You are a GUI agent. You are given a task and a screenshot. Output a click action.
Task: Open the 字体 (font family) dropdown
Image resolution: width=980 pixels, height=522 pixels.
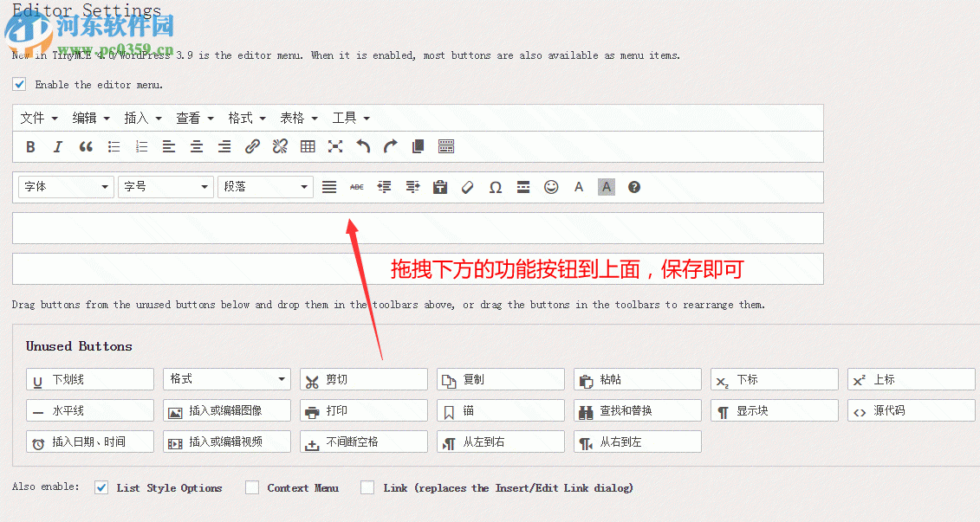tap(65, 187)
